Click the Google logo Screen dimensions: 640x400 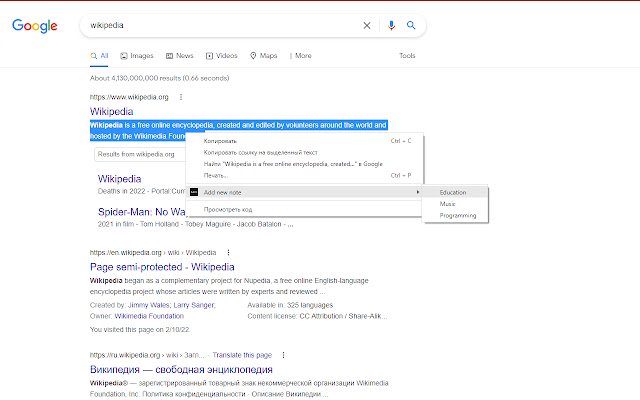pos(35,26)
